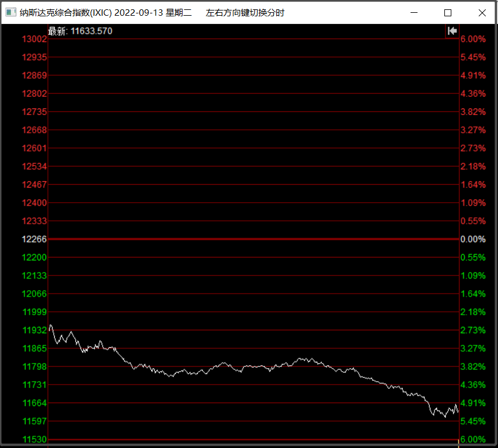Viewport: 498px width, 448px height.
Task: Click the green 5.45% percent label
Action: click(x=473, y=421)
